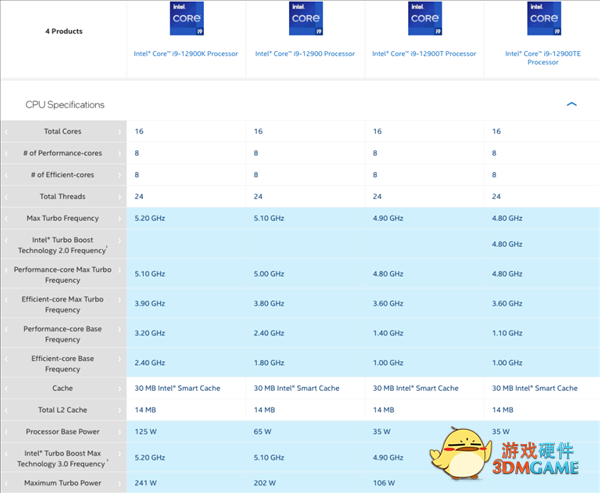Click right arrow on # of Efficient-cores row
This screenshot has width=600, height=493.
coord(119,175)
